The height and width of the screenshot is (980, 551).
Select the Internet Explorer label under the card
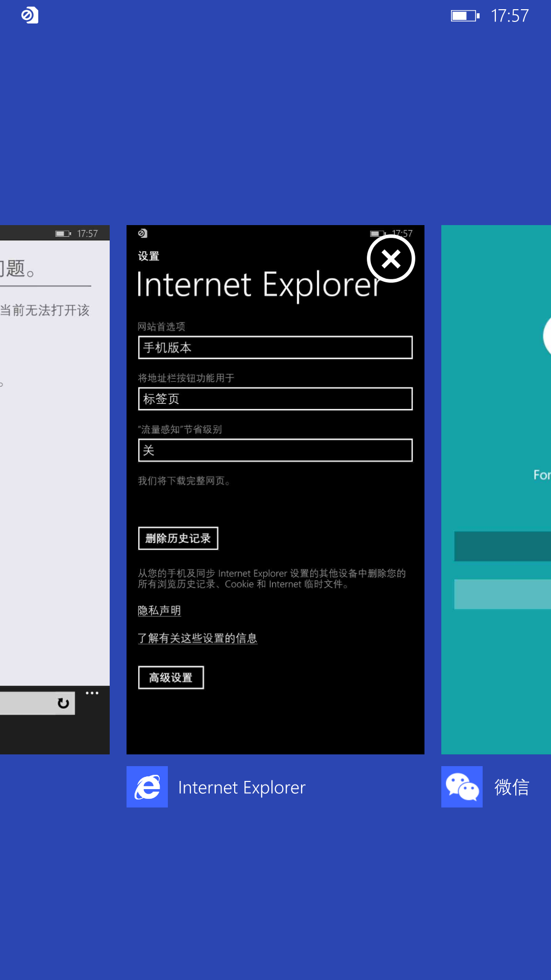[242, 788]
